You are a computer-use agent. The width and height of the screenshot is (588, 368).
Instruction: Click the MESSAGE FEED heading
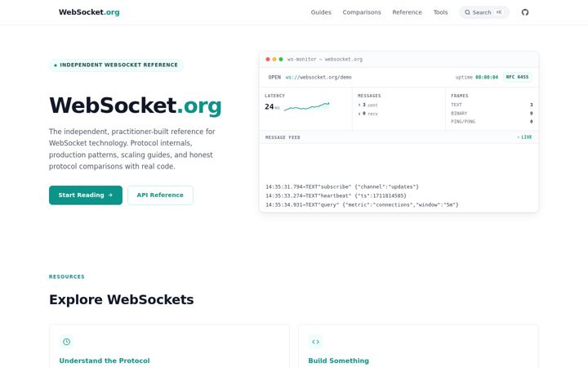(283, 137)
